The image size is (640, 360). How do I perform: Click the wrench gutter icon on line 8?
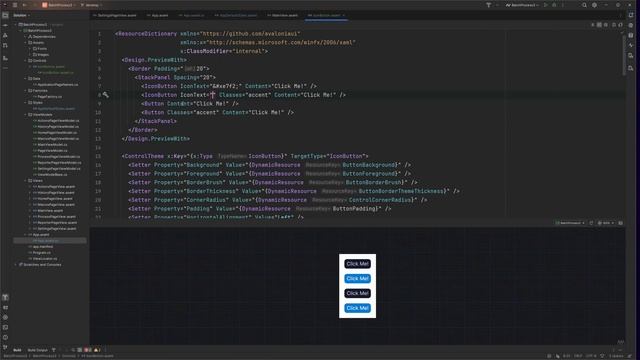[106, 95]
